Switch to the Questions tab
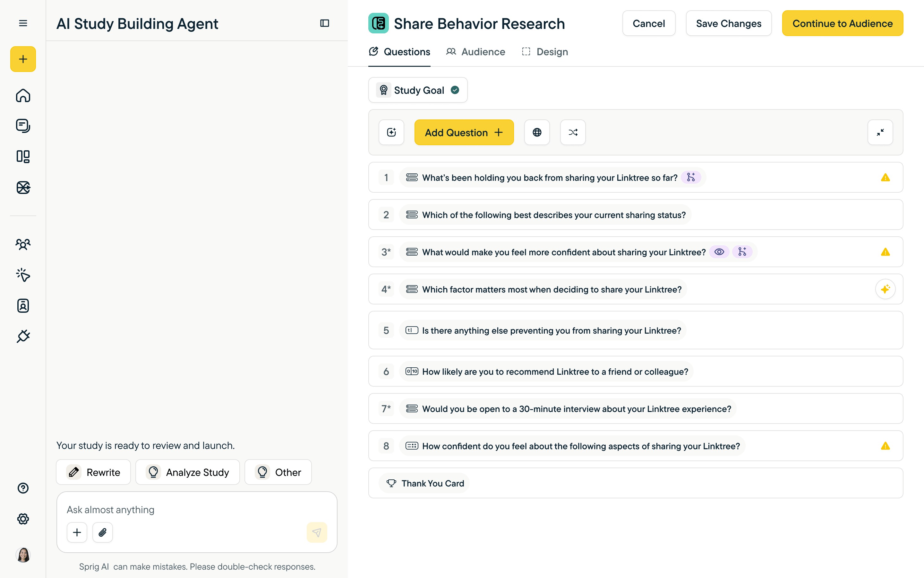 [x=399, y=52]
